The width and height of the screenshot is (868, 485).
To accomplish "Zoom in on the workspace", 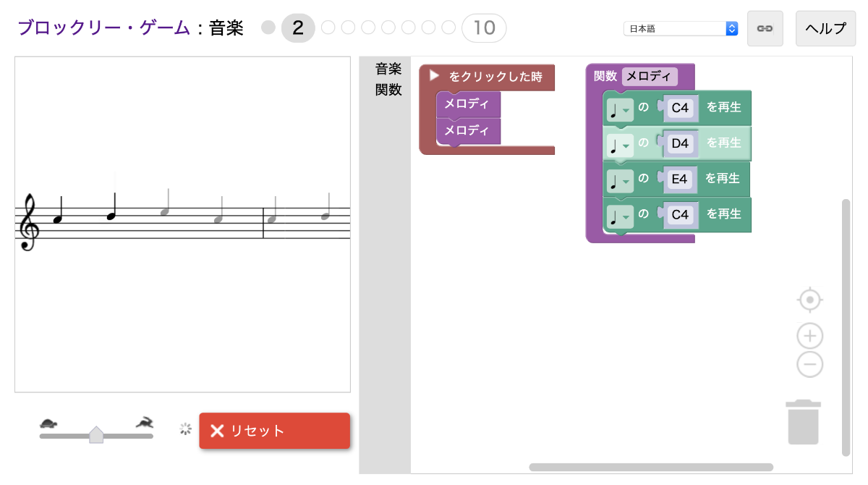I will click(x=810, y=335).
